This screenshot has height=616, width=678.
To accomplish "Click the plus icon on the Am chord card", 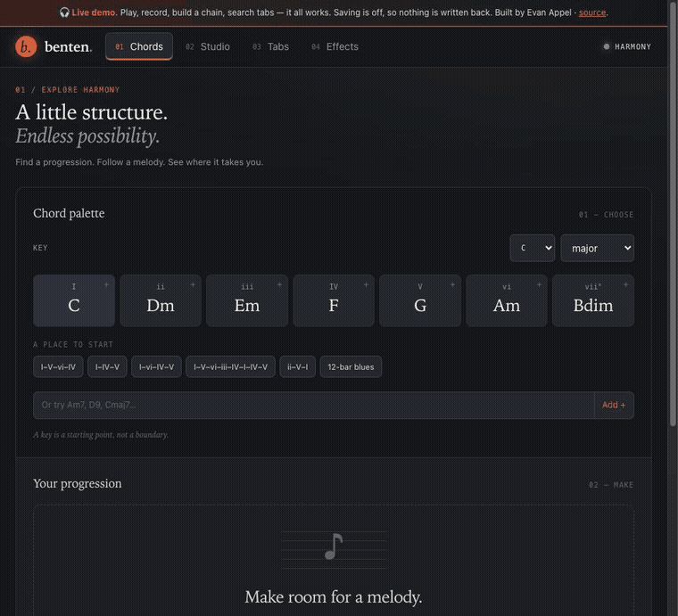I will click(539, 284).
